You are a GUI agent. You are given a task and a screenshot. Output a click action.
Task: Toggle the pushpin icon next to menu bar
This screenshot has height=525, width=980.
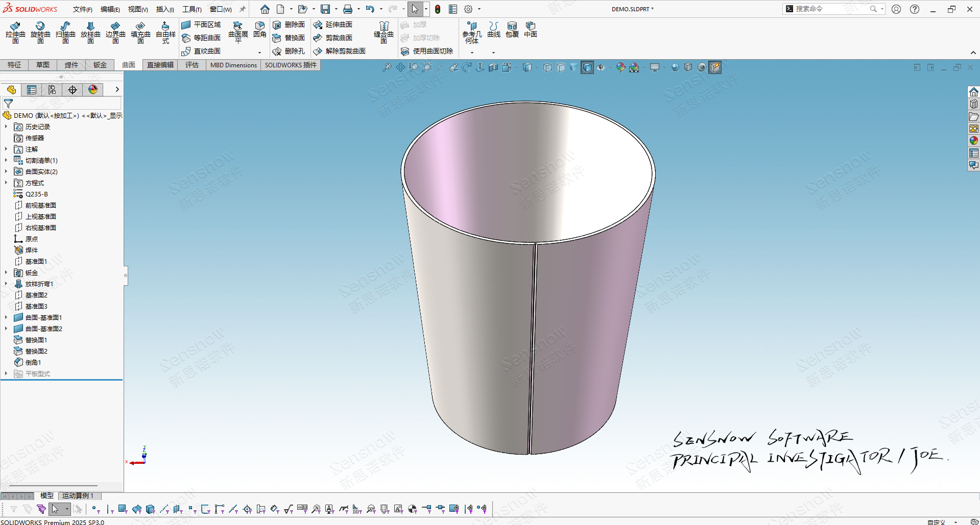[243, 9]
